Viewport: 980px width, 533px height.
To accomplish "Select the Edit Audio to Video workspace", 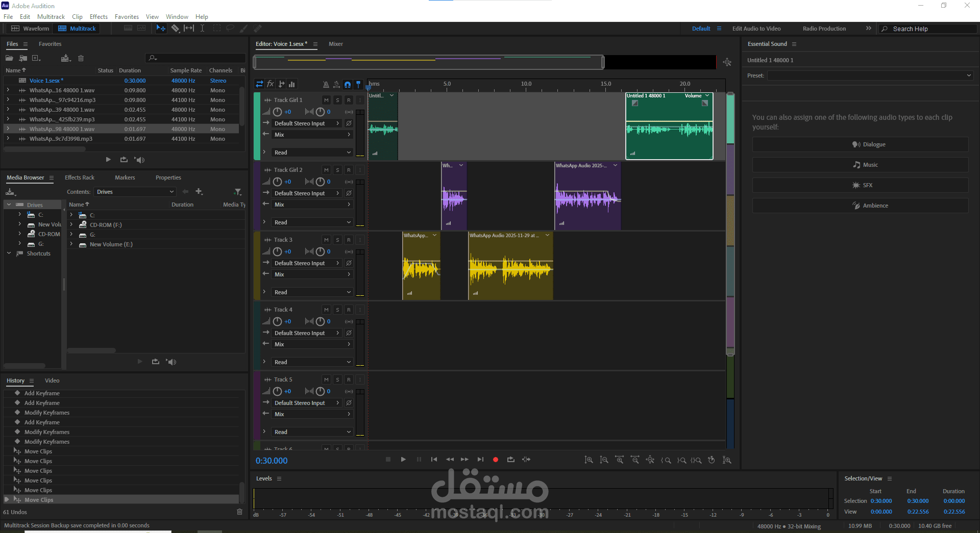I will coord(756,29).
